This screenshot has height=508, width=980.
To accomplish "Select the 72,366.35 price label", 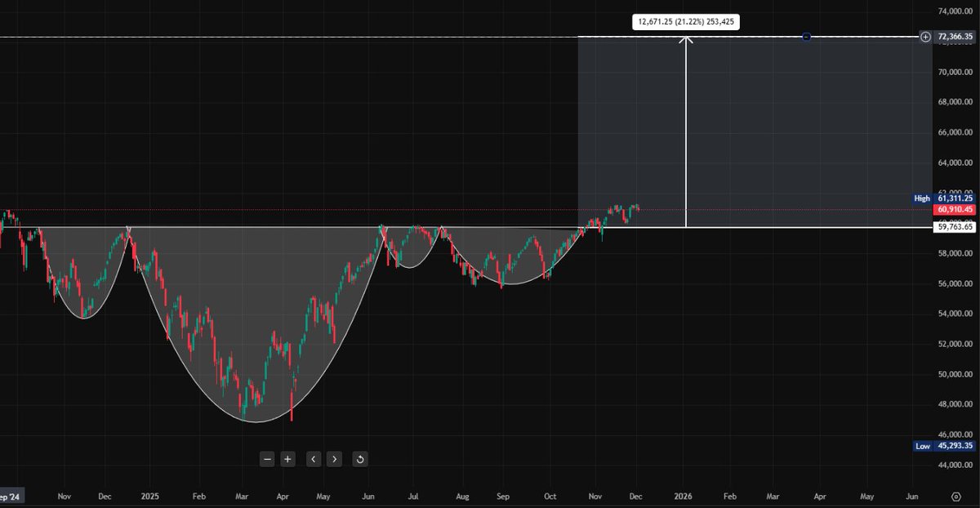I will point(955,37).
